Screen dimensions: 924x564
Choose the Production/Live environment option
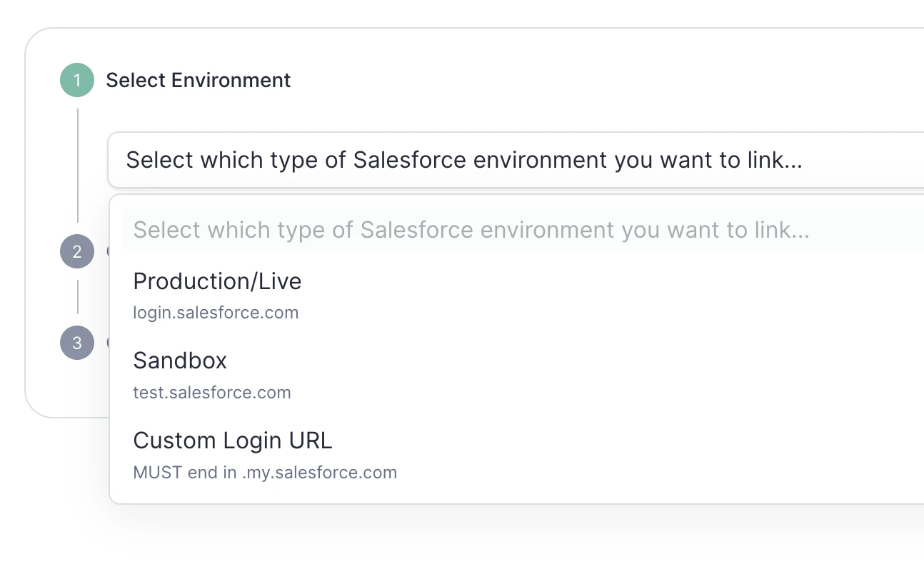(x=217, y=281)
